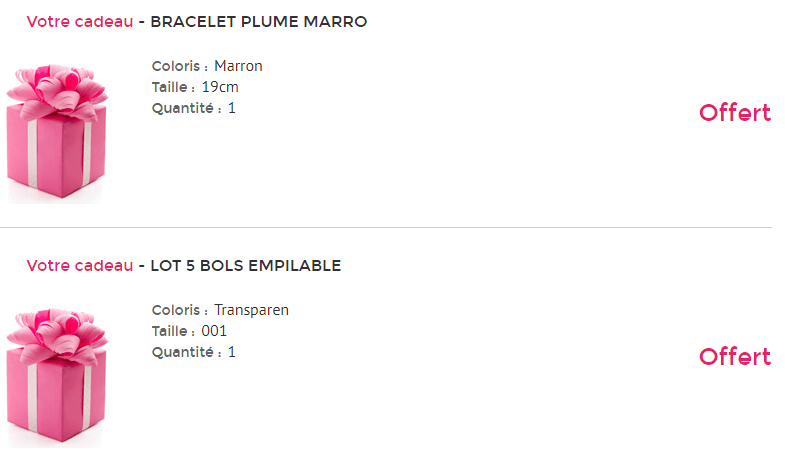
Task: Select the Marron color value
Action: 238,67
